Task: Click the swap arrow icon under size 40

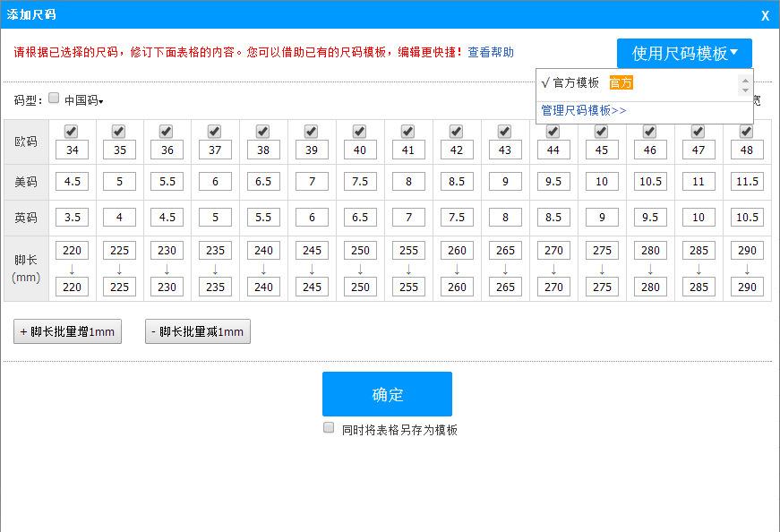Action: tap(360, 269)
